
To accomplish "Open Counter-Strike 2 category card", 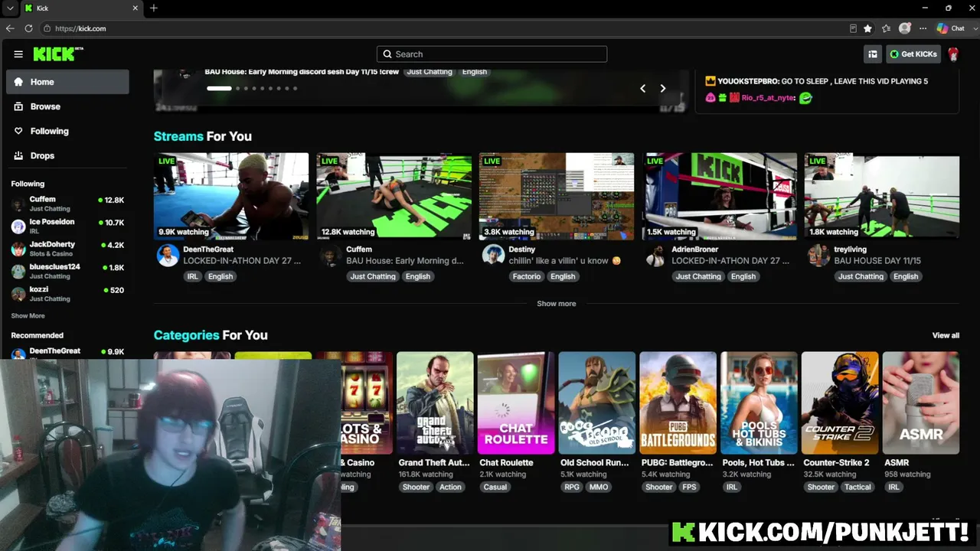I will point(840,403).
